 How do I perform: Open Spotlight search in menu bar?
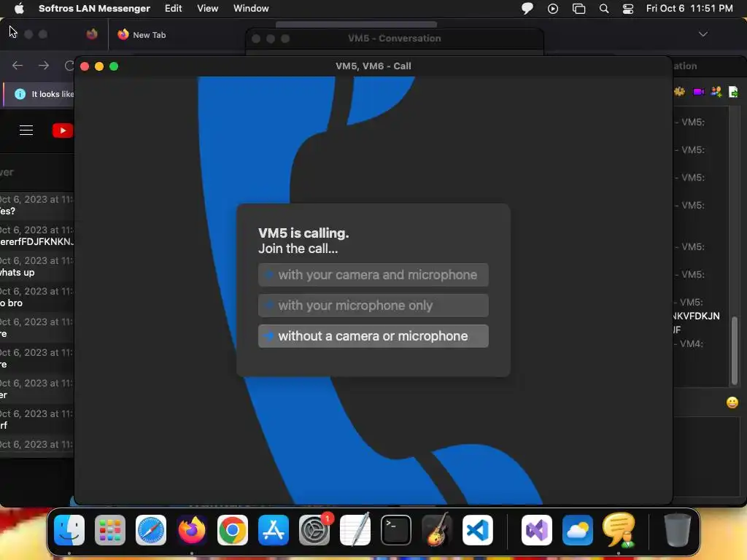[603, 9]
